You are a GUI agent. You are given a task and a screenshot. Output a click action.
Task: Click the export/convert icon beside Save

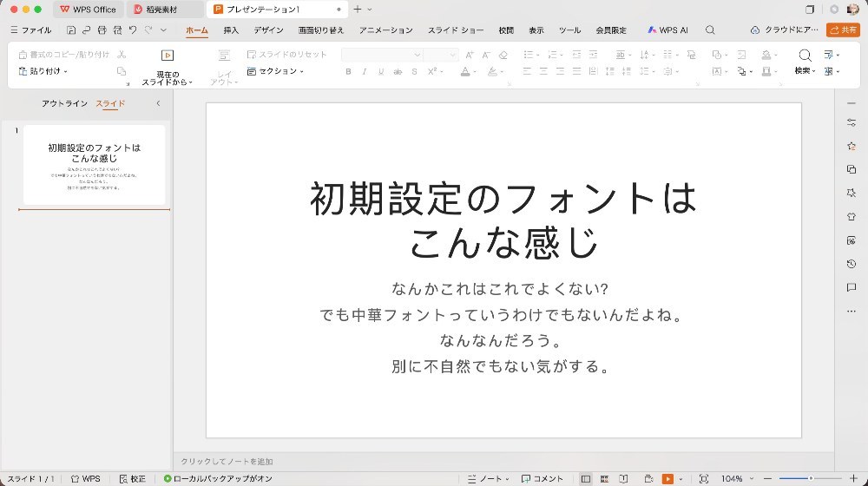tap(86, 30)
